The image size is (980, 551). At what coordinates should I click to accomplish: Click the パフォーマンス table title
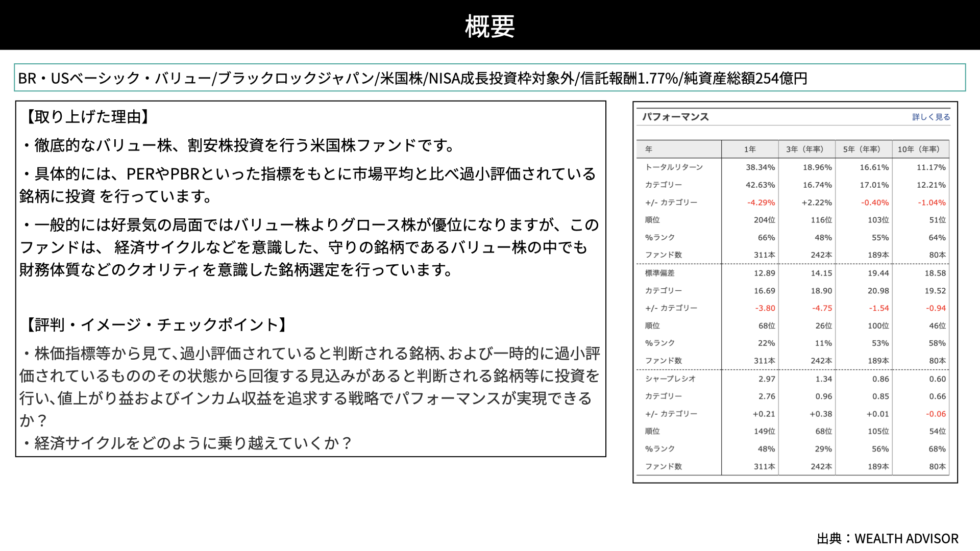tap(675, 117)
